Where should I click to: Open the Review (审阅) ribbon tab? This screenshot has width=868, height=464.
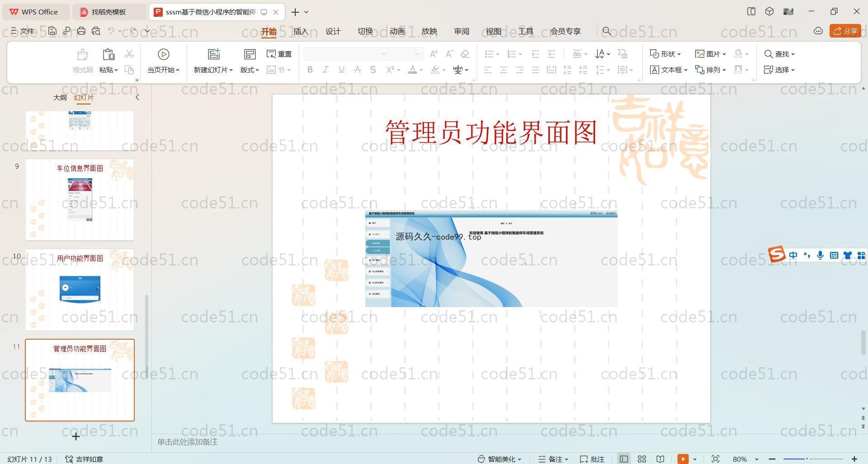[x=461, y=31]
